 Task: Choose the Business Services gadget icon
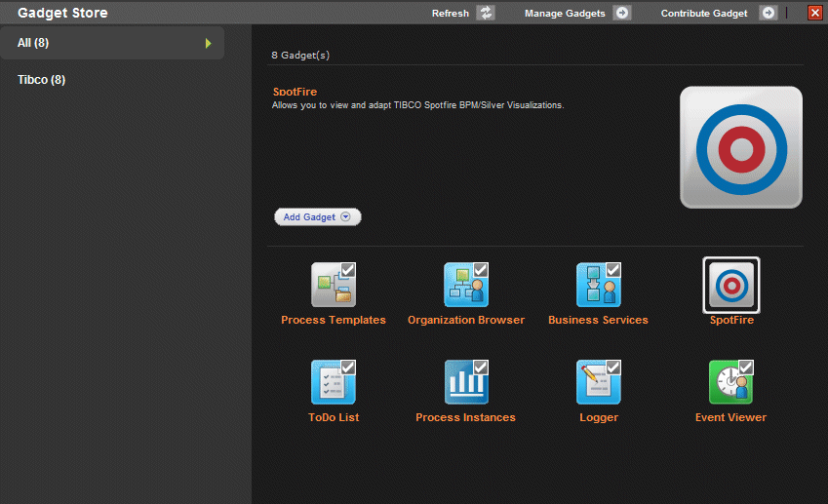tap(598, 285)
